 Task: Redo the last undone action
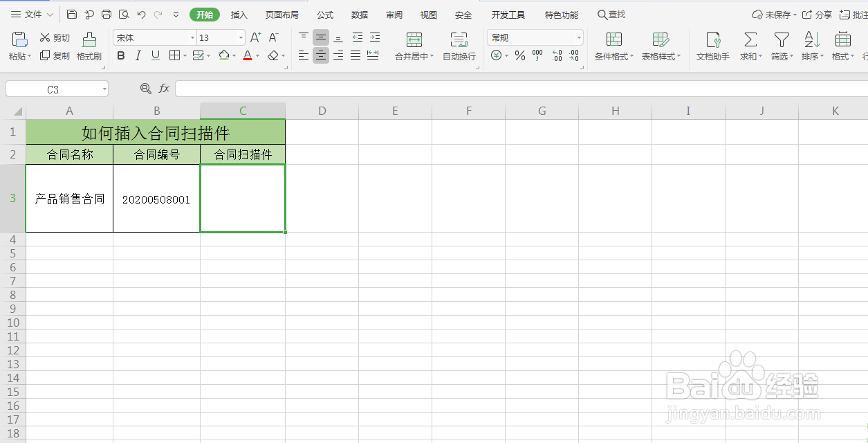click(x=158, y=15)
